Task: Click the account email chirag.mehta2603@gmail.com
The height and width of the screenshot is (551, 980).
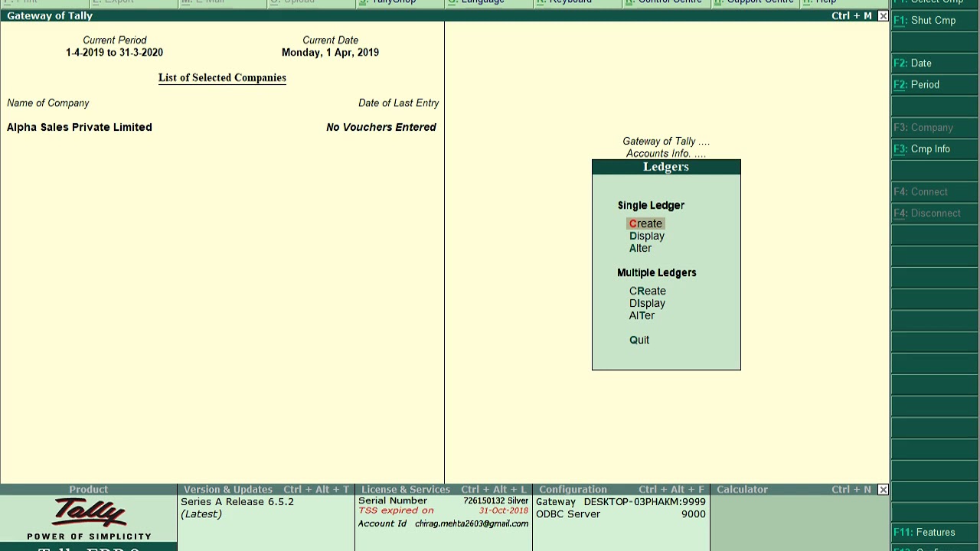Action: click(x=472, y=523)
